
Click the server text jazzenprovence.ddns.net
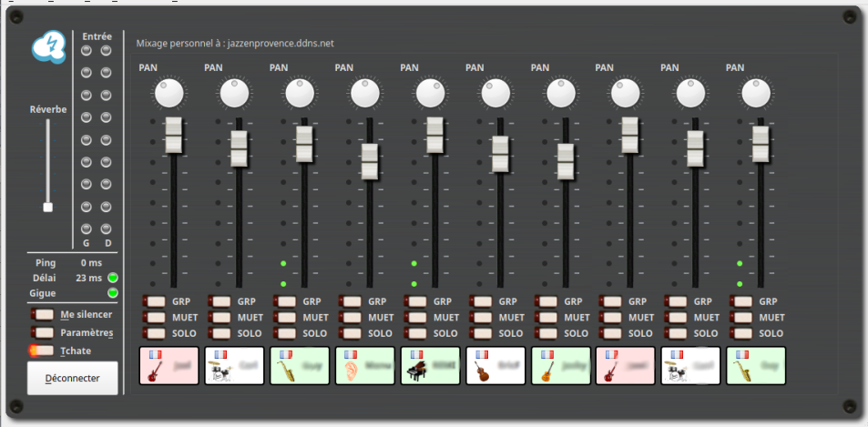pyautogui.click(x=281, y=43)
